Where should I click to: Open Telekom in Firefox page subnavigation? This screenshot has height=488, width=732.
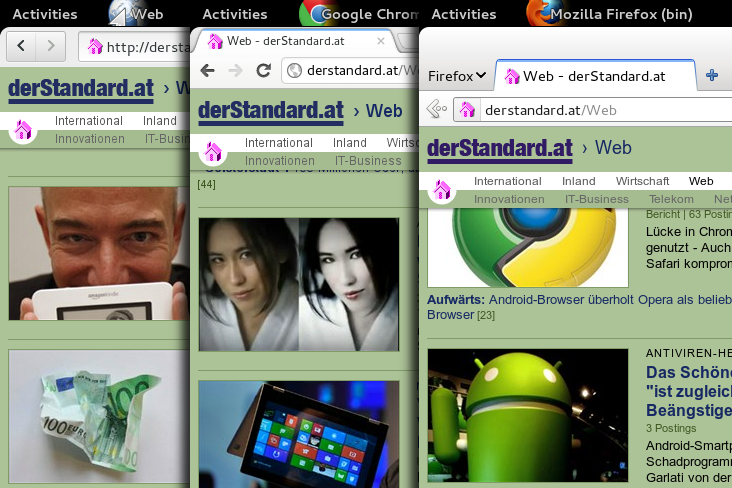tap(671, 199)
